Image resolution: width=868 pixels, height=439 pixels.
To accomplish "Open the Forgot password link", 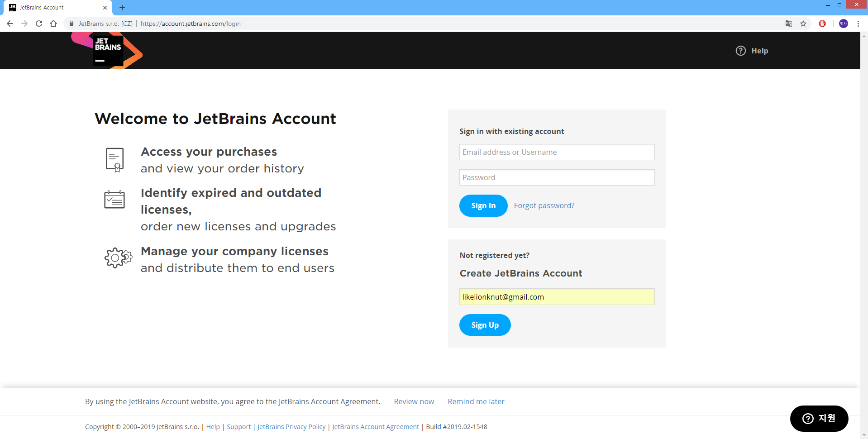I will pyautogui.click(x=544, y=205).
